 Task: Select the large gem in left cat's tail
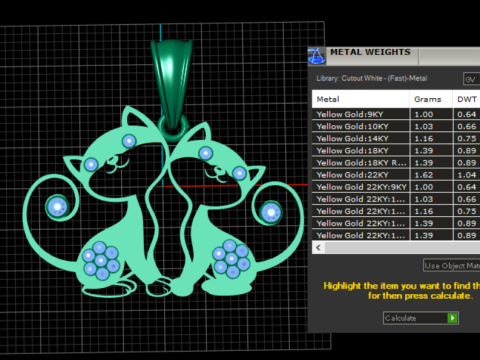point(57,207)
